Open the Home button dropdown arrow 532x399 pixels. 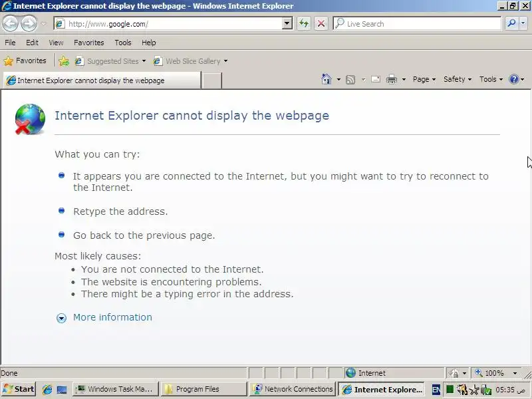(x=338, y=79)
